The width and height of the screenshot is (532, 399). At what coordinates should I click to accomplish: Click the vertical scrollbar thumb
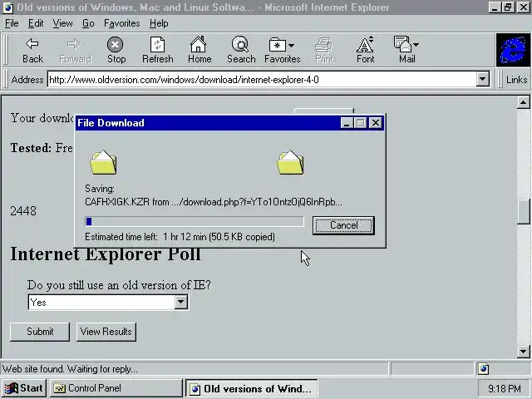[524, 212]
